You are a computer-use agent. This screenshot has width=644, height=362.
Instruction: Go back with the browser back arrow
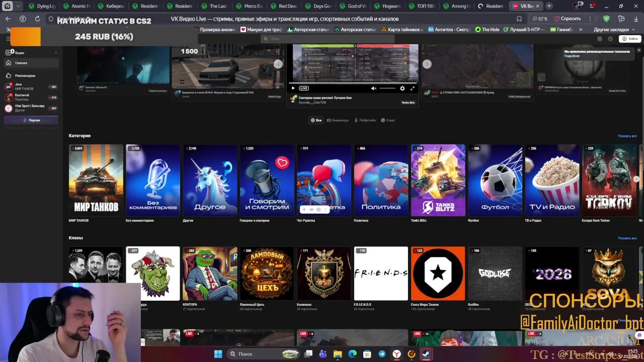[x=8, y=19]
